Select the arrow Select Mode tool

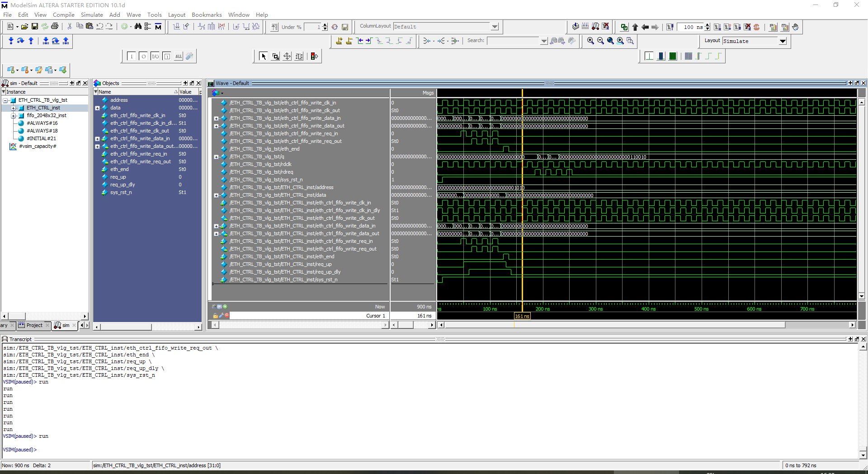tap(263, 57)
